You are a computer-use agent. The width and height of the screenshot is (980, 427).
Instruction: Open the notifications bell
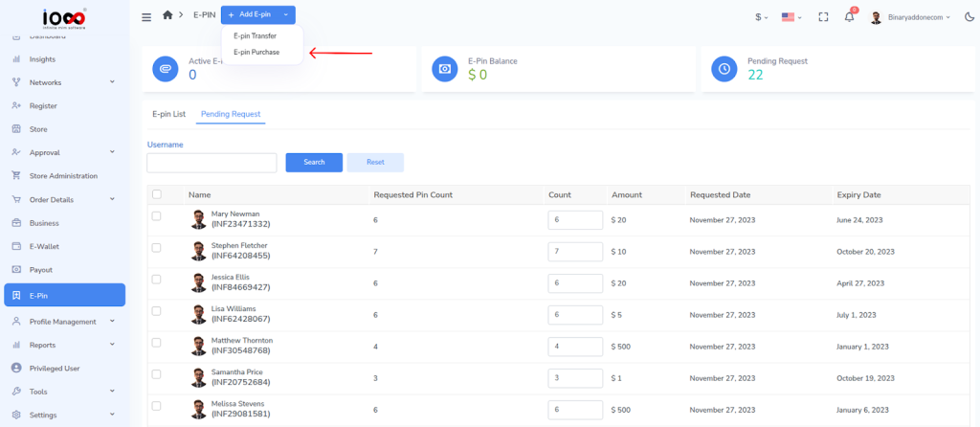coord(849,16)
